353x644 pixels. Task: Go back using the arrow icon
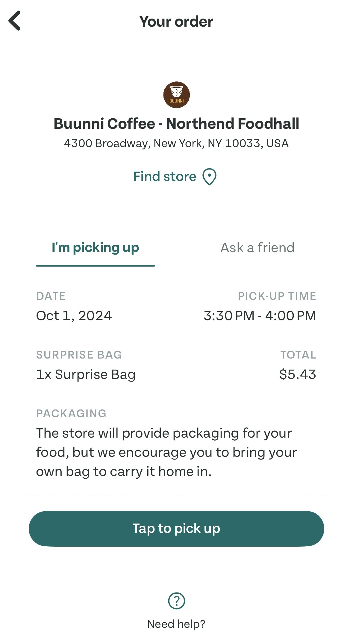tap(15, 21)
